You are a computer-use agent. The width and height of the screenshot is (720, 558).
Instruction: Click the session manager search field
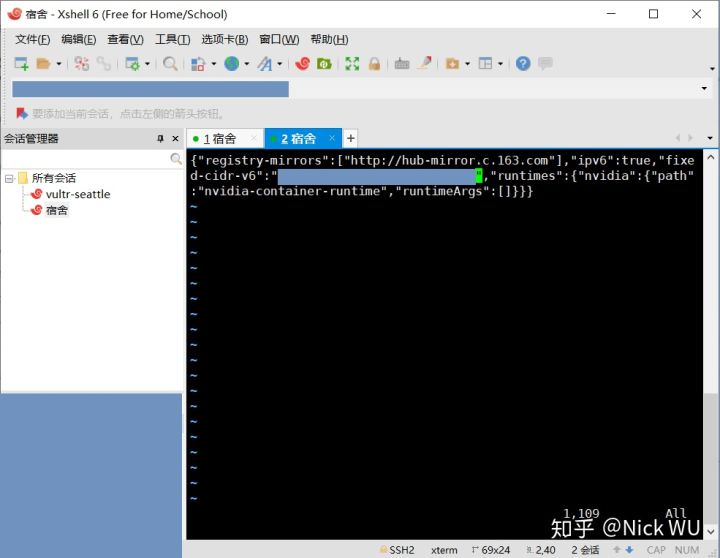point(85,159)
